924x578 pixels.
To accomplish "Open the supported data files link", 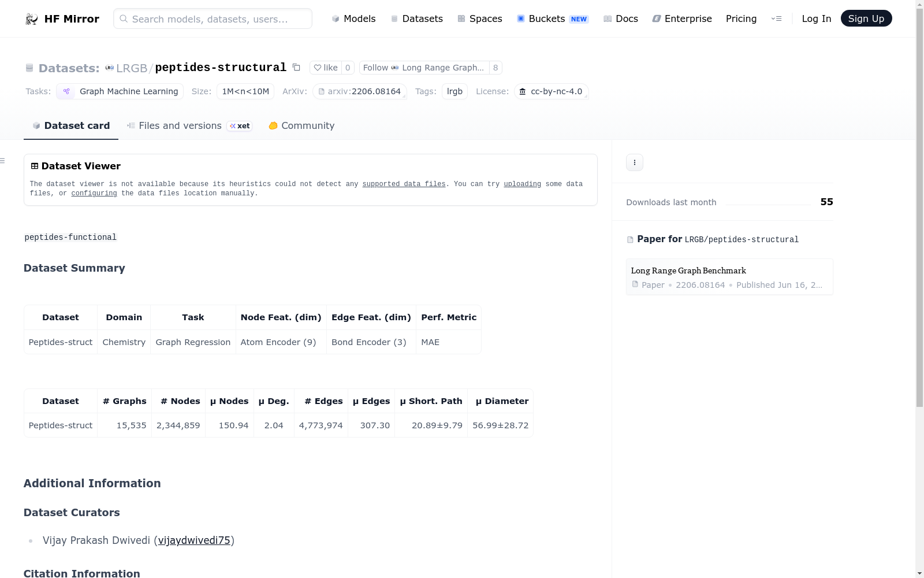I will (404, 184).
